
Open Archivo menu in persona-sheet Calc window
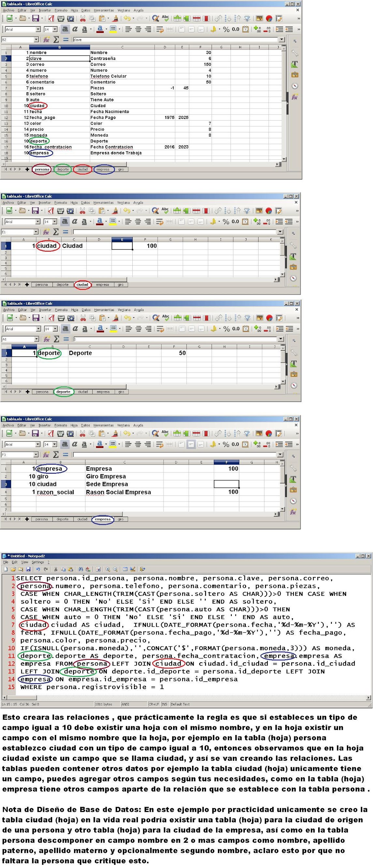pyautogui.click(x=9, y=10)
